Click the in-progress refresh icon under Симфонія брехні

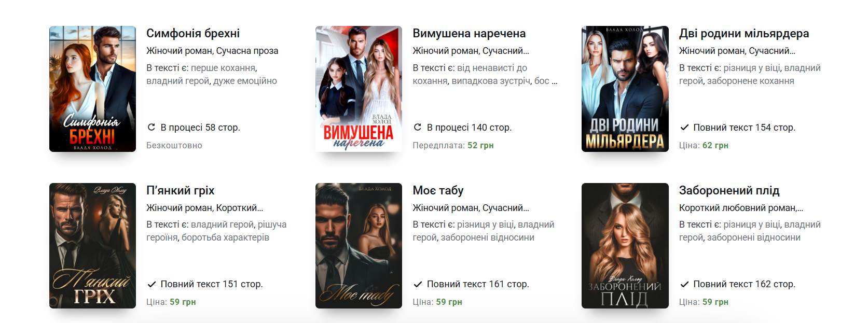[151, 127]
